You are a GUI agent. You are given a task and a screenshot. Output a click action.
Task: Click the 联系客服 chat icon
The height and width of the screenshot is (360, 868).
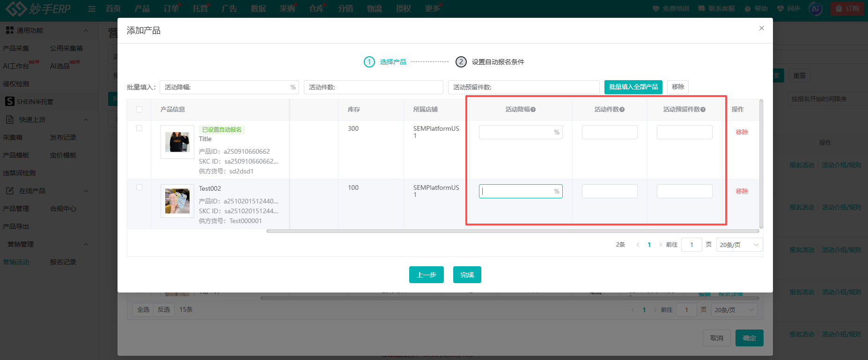point(701,8)
